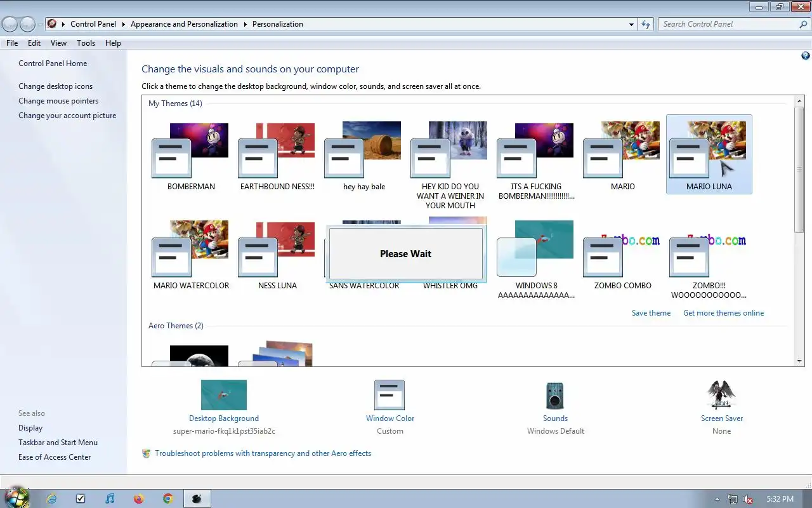Click Change your account picture
812x508 pixels.
click(x=67, y=116)
